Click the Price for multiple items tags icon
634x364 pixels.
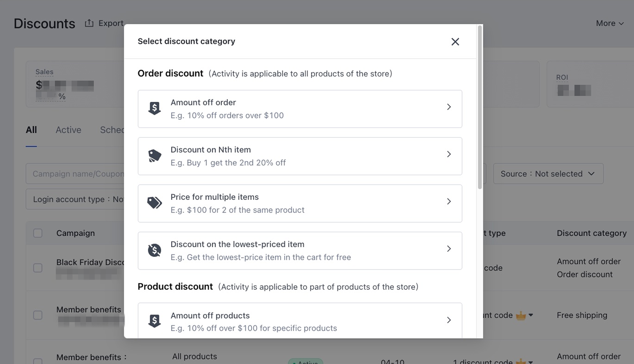tap(154, 203)
